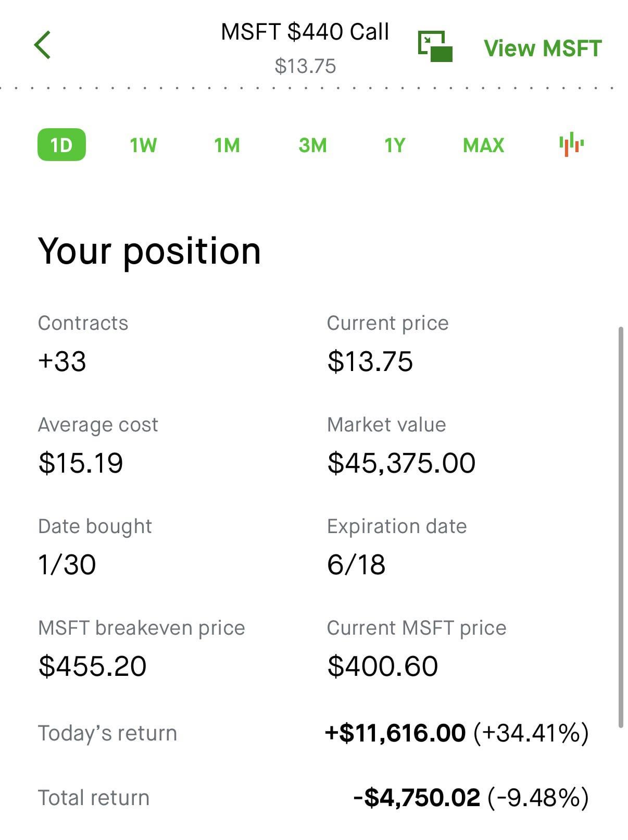Tap the $15.19 average cost
628x840 pixels.
[81, 463]
